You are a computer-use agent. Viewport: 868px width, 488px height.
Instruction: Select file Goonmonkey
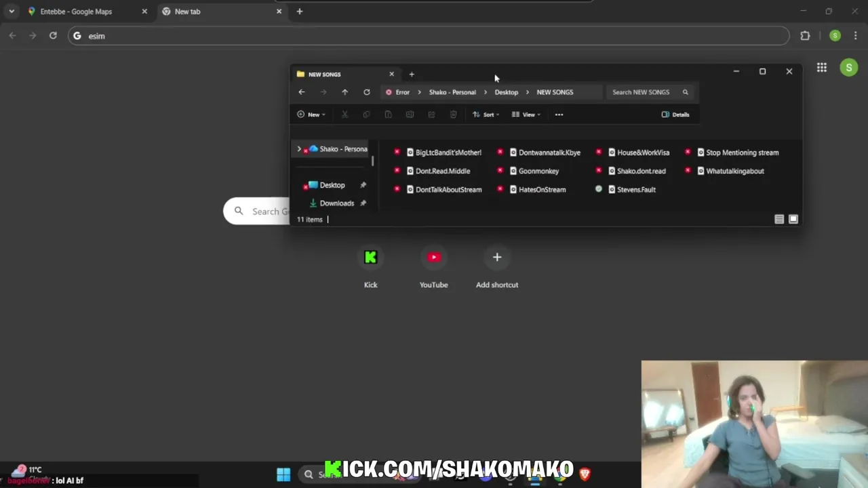pos(534,171)
